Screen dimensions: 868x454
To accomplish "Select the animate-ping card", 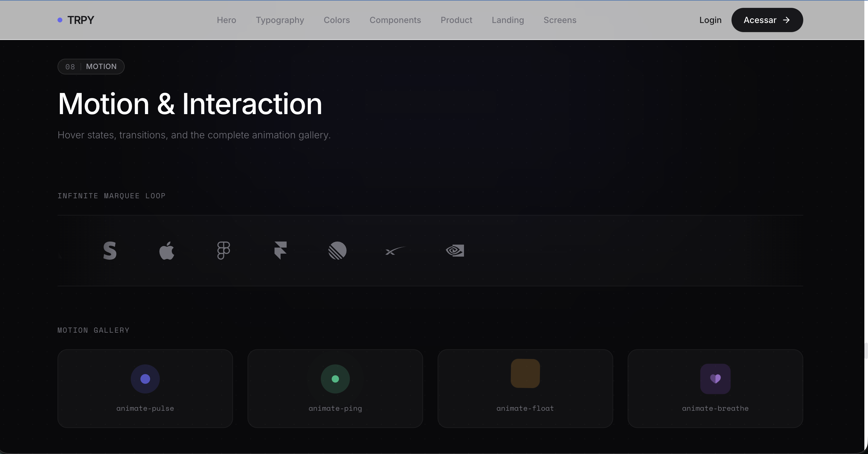I will pyautogui.click(x=335, y=389).
